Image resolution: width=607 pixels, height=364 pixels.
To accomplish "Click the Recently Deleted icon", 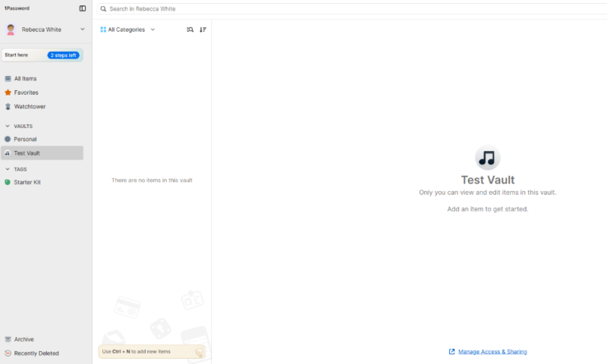I will point(8,353).
